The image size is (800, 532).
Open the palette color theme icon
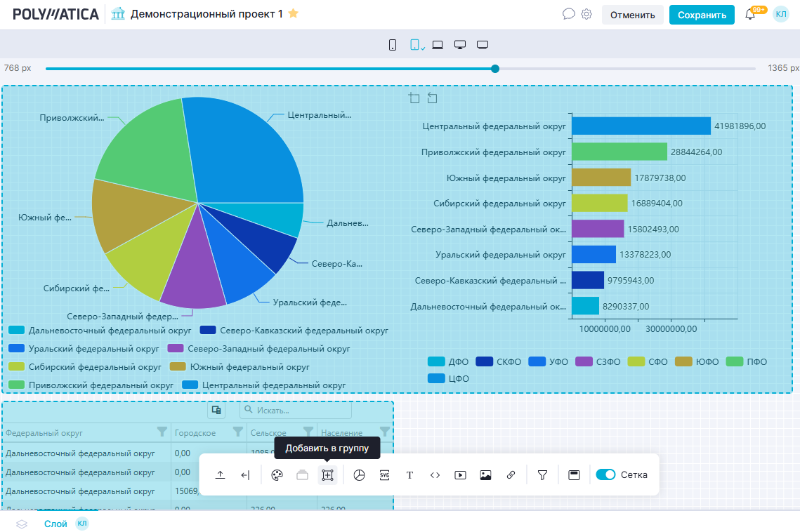pos(276,475)
